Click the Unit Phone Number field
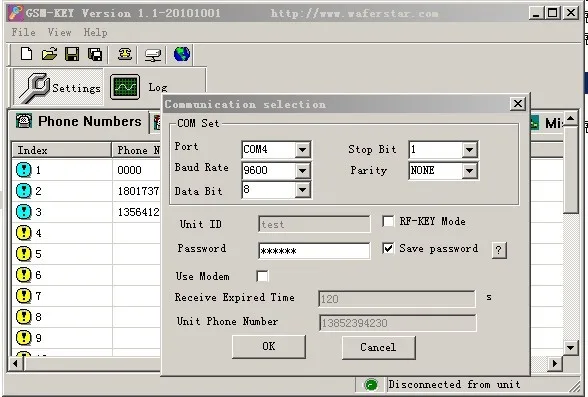Screen dimensions: 588x397 [x=398, y=323]
